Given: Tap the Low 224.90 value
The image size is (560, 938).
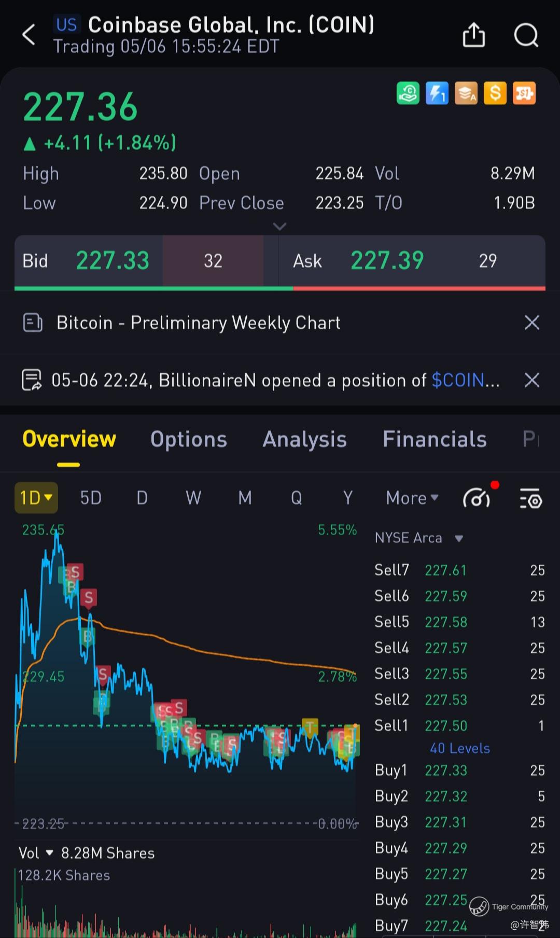Looking at the screenshot, I should click(163, 203).
